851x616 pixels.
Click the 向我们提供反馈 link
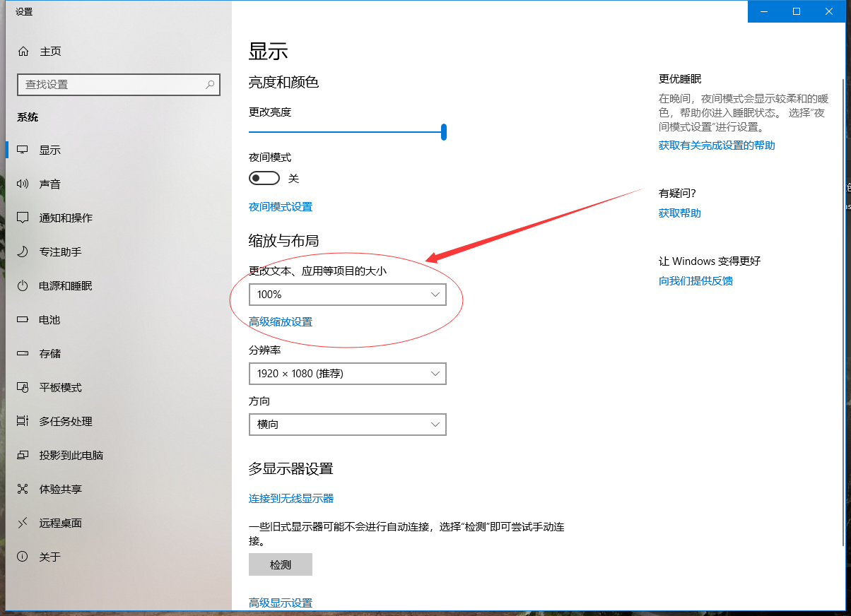[x=696, y=281]
